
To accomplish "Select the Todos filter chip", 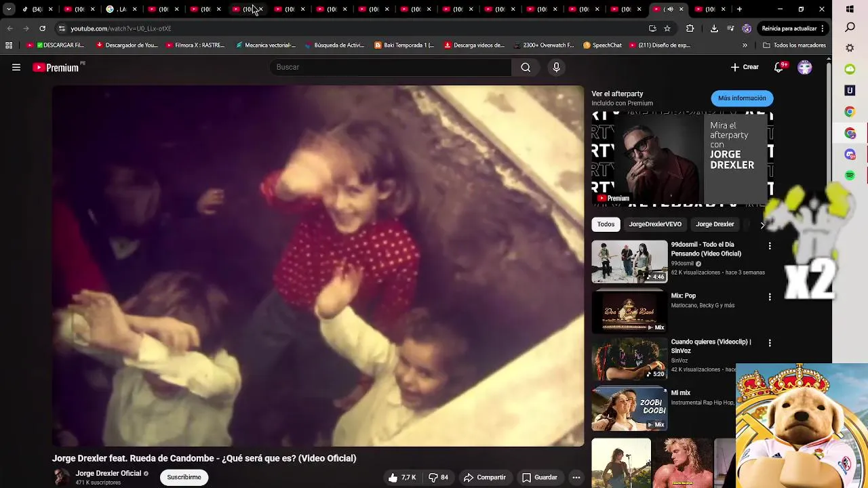I will pos(606,224).
